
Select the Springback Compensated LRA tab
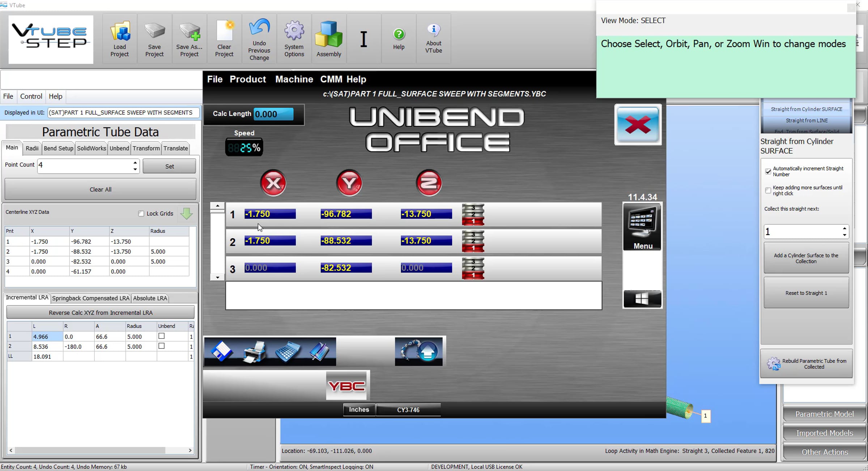tap(91, 298)
